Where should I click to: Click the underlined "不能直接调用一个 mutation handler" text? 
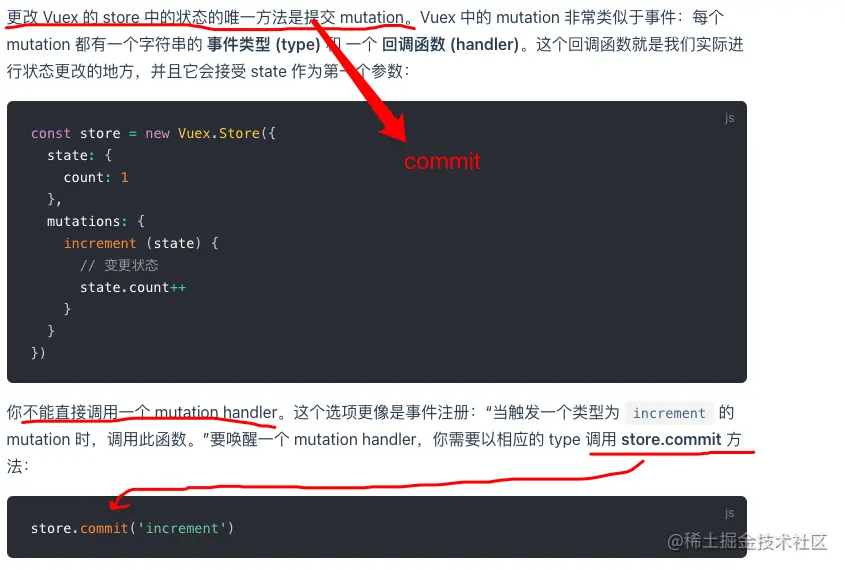tap(150, 413)
